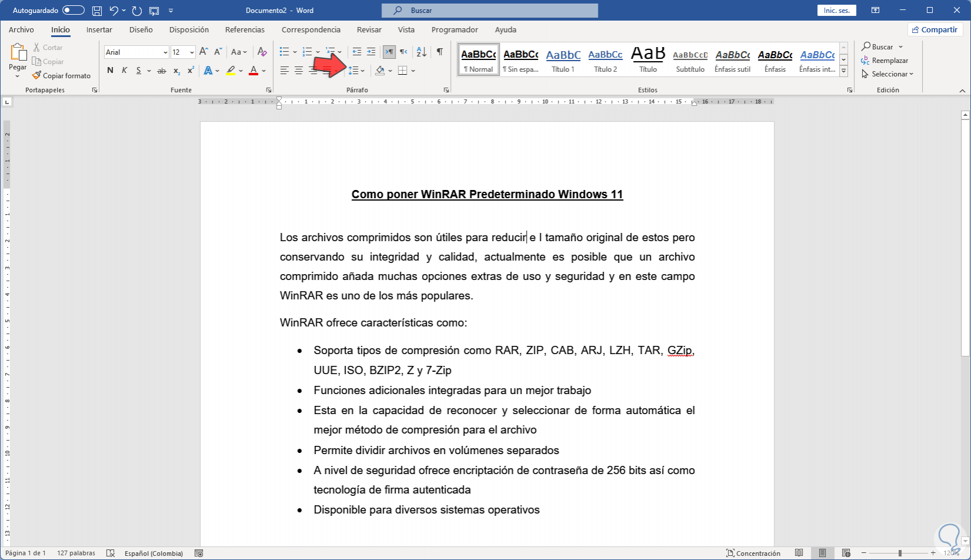This screenshot has height=560, width=971.
Task: Toggle superscript formatting
Action: tap(191, 71)
